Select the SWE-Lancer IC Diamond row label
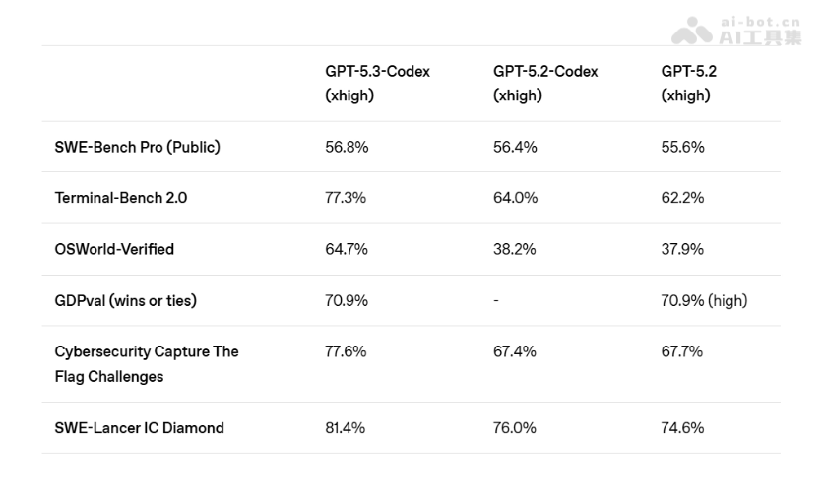 coord(139,428)
